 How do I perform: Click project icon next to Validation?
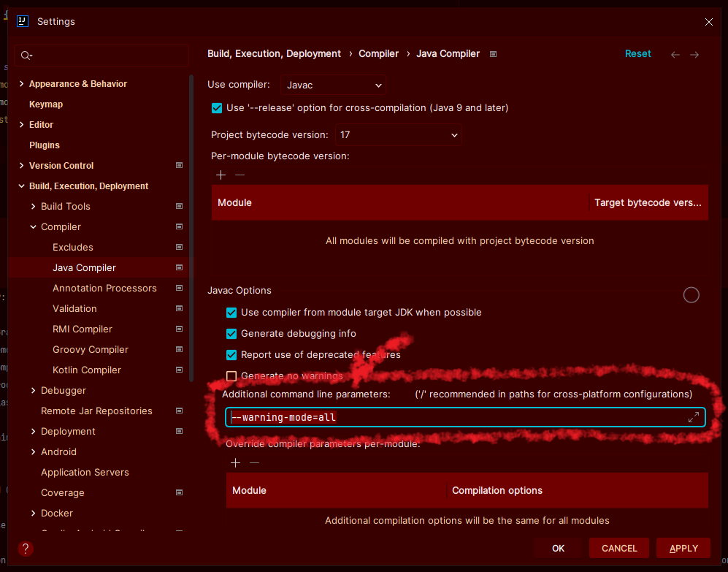pyautogui.click(x=179, y=308)
